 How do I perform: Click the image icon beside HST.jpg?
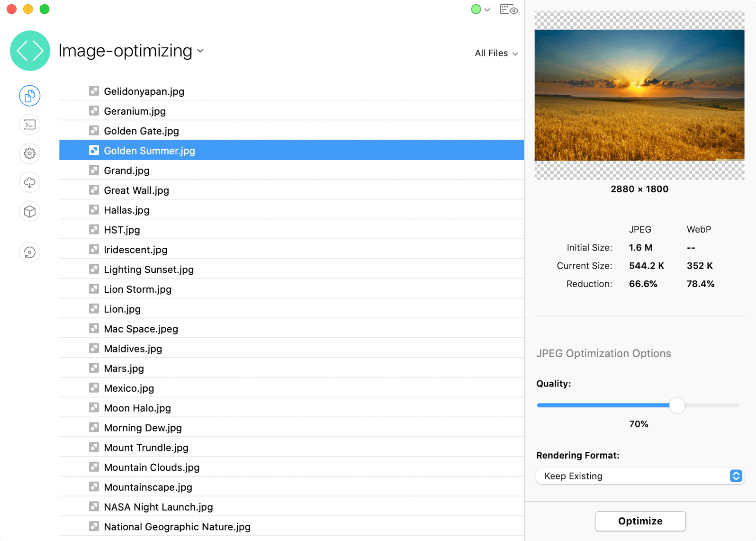tap(94, 230)
